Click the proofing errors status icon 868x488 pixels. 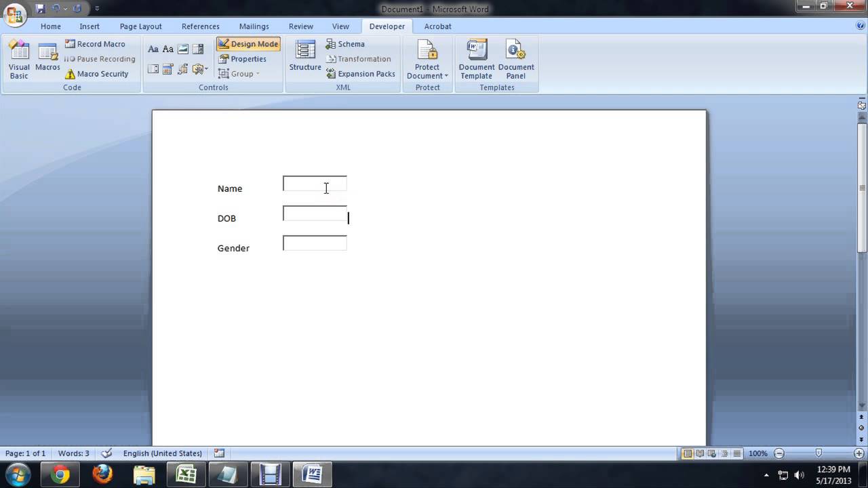click(x=106, y=453)
